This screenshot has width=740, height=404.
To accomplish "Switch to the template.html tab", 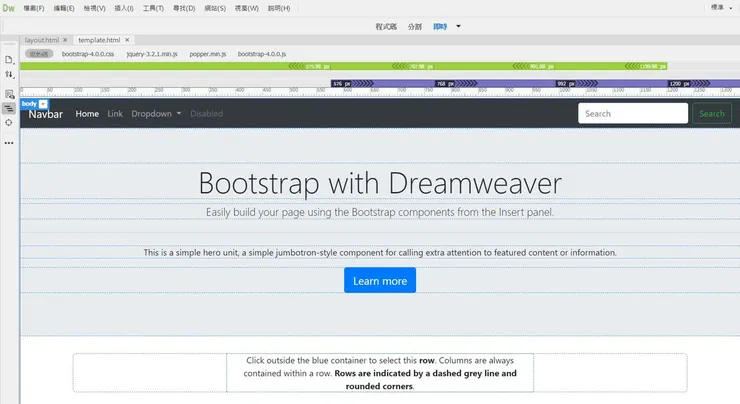I will (99, 40).
